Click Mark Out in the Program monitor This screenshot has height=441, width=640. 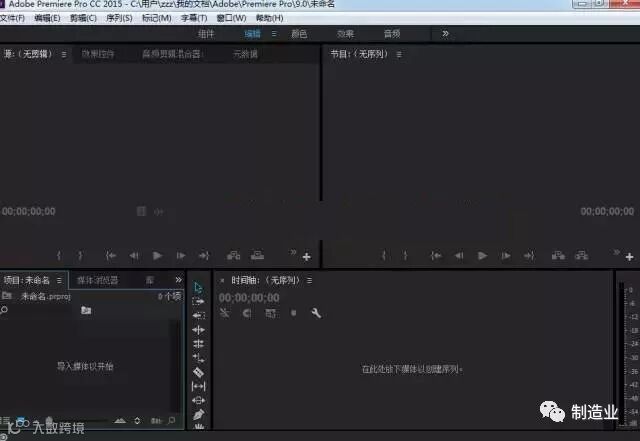[405, 256]
